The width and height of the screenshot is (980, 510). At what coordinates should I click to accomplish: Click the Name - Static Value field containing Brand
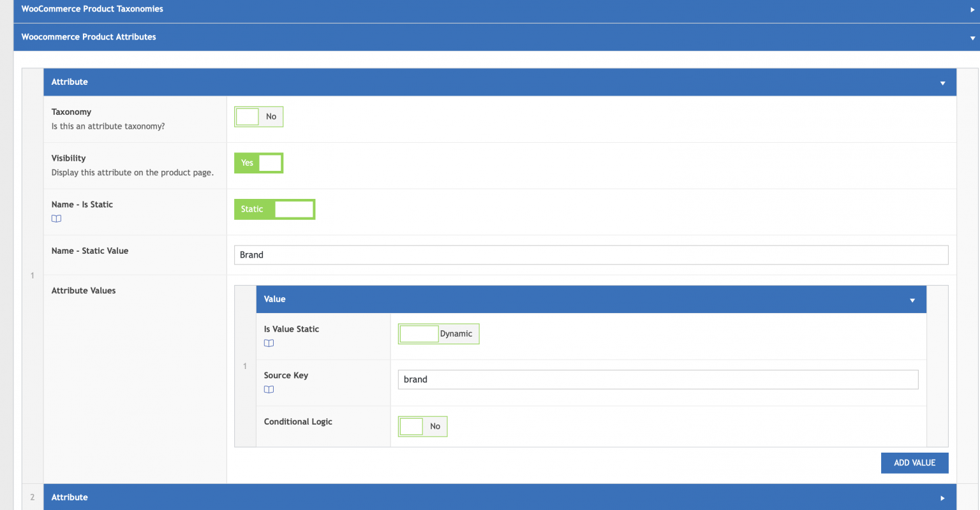pos(591,255)
